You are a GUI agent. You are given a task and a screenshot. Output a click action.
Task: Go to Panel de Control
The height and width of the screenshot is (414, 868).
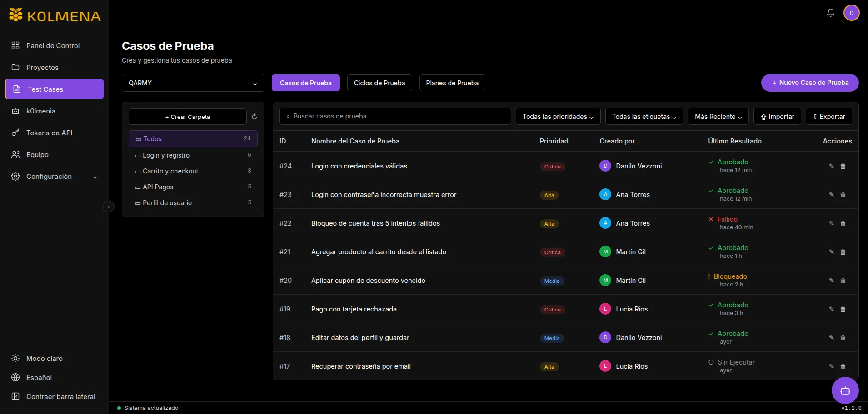coord(55,45)
